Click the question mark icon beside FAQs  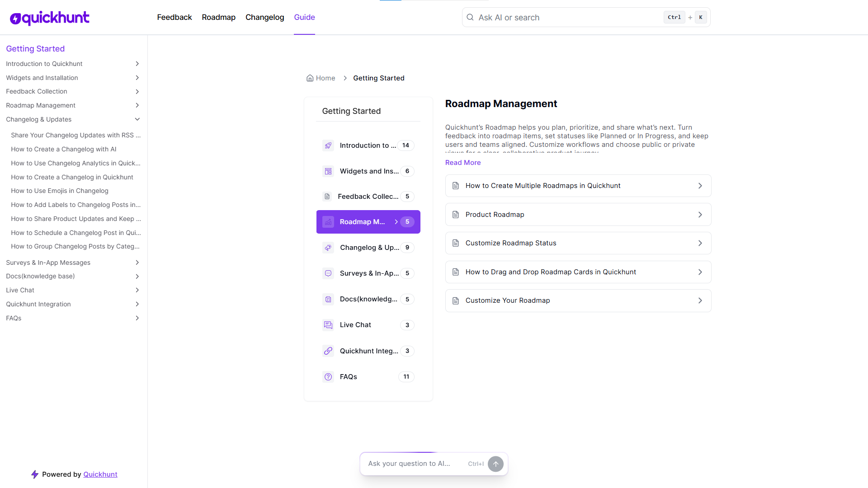click(328, 377)
